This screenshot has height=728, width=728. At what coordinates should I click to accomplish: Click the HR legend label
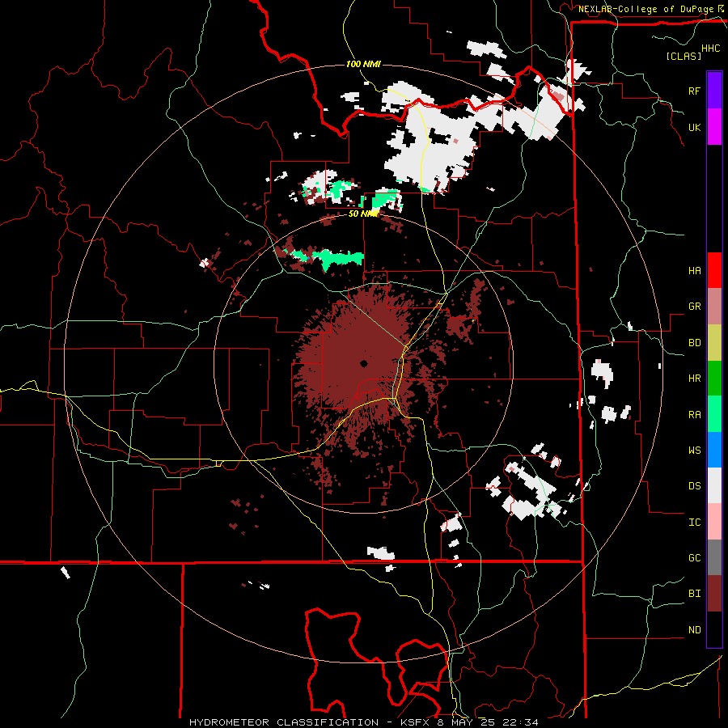tap(694, 379)
